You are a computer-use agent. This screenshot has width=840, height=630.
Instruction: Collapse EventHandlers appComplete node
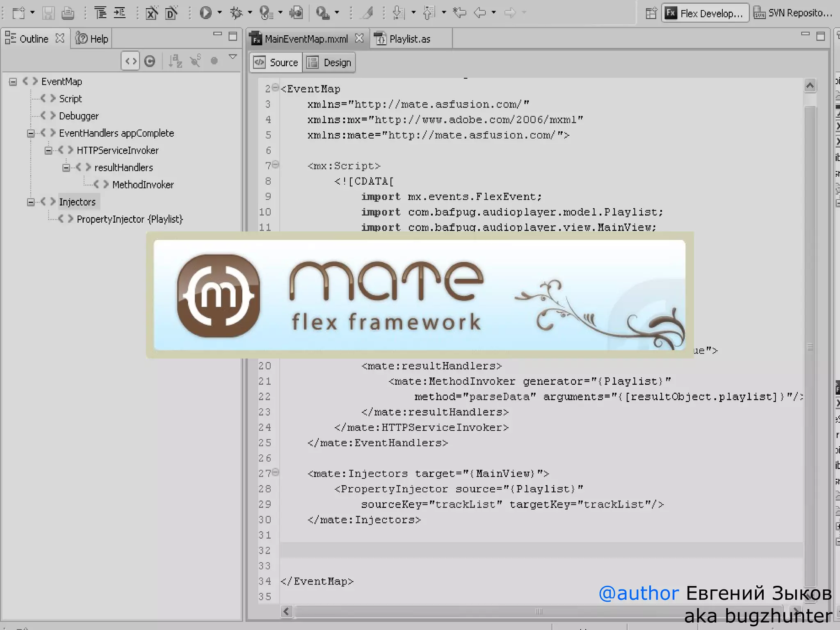[x=31, y=133]
